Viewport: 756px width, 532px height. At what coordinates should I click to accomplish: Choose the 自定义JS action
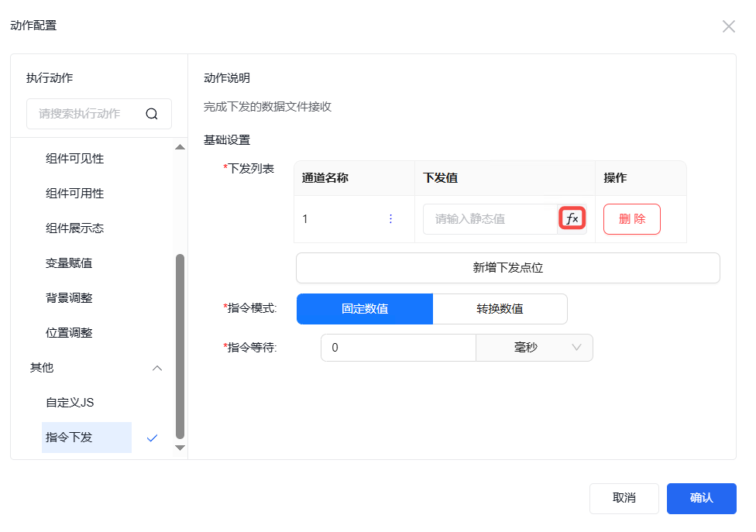pyautogui.click(x=70, y=403)
